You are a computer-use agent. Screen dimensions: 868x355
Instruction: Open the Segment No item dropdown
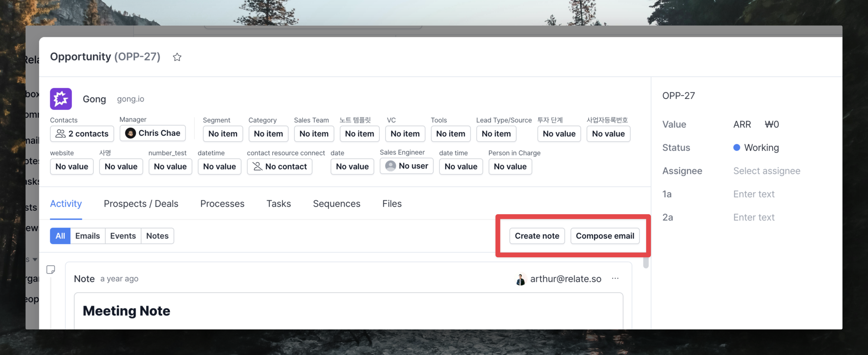[223, 134]
